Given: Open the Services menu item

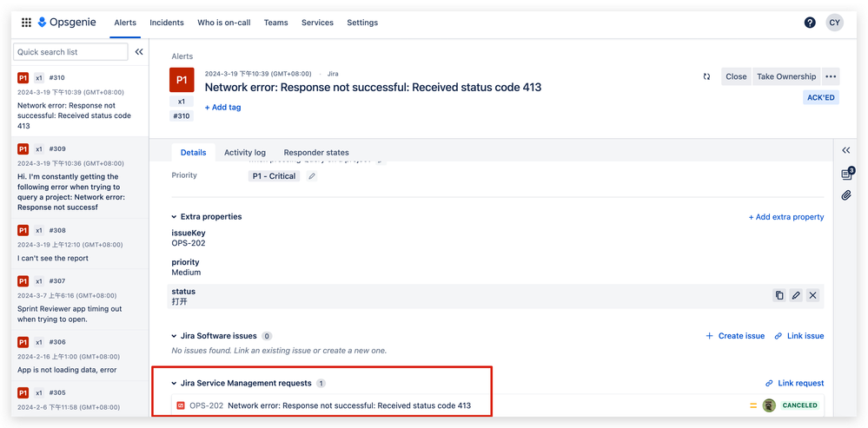Looking at the screenshot, I should click(x=317, y=23).
